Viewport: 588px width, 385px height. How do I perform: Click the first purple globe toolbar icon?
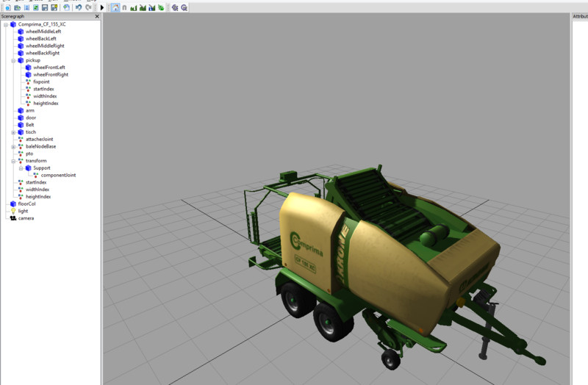tap(175, 7)
